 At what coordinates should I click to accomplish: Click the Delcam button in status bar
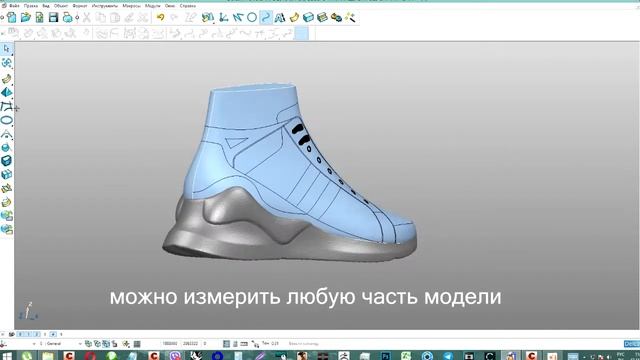[x=632, y=344]
